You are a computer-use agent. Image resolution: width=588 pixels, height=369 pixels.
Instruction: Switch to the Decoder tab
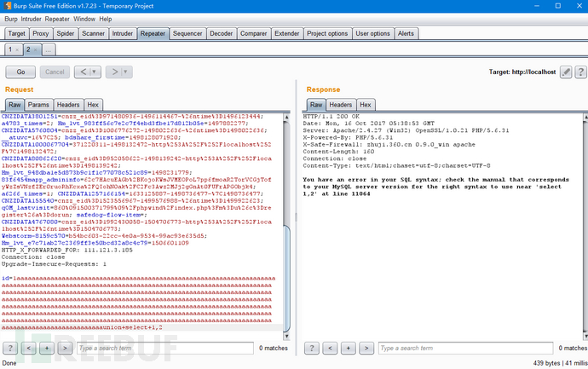click(222, 33)
